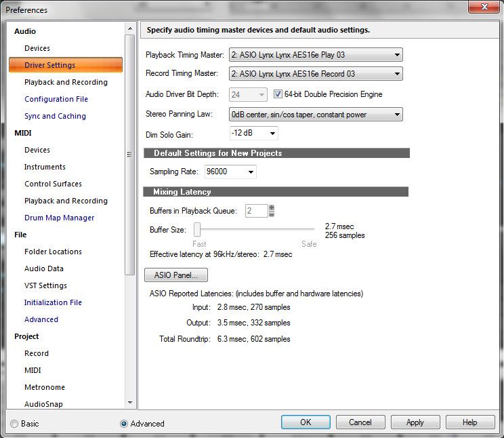This screenshot has width=504, height=438.
Task: Open VST Settings preferences page
Action: point(45,285)
